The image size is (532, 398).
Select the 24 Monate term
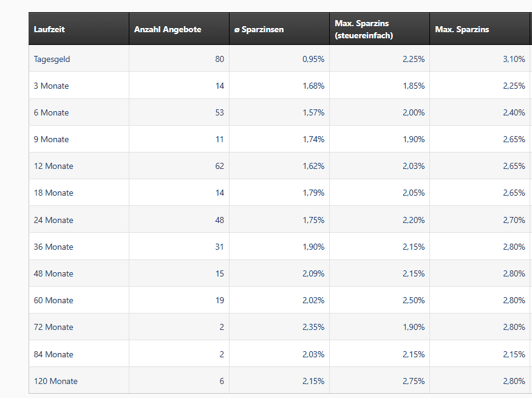tap(53, 220)
